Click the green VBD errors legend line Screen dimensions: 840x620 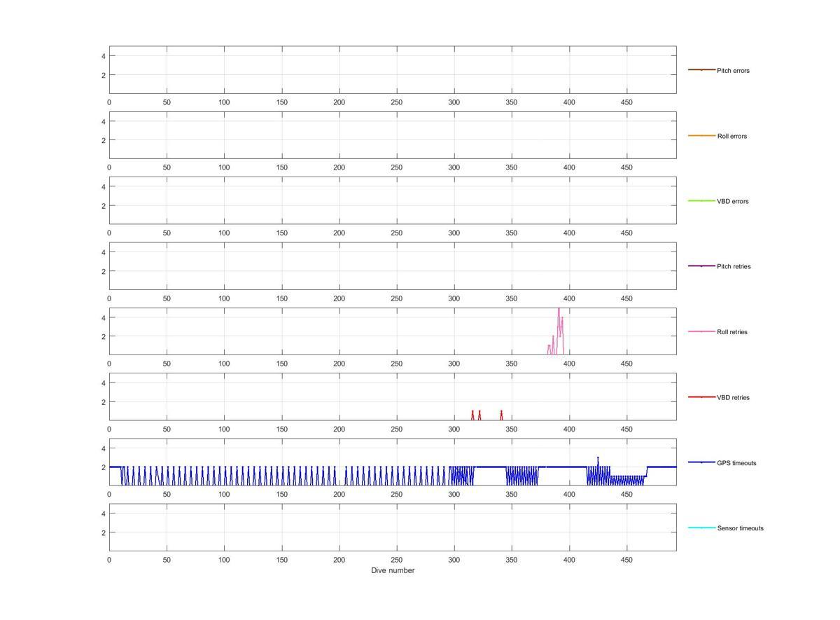point(701,201)
